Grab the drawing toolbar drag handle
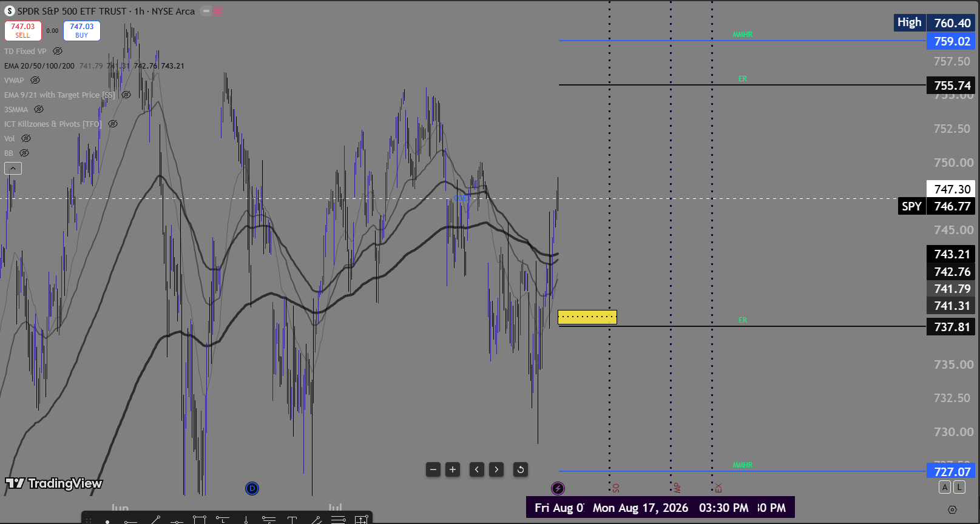This screenshot has height=524, width=980. [x=89, y=520]
